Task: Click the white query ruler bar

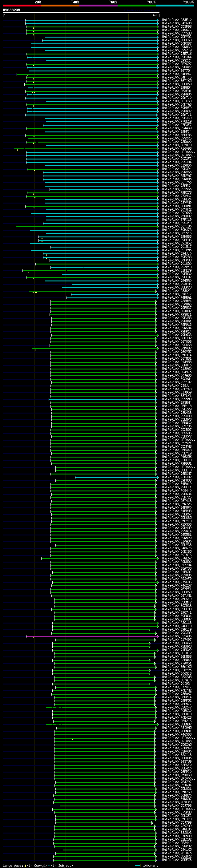Action: coord(81,12)
